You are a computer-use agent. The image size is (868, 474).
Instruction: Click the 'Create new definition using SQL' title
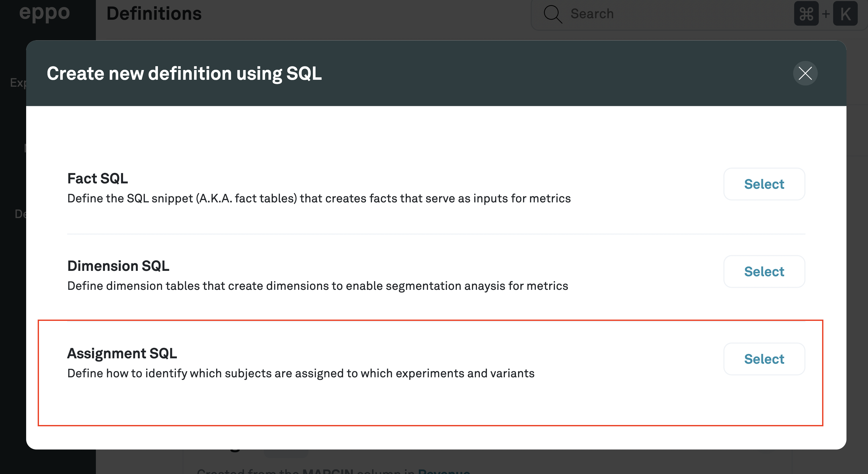pyautogui.click(x=184, y=74)
